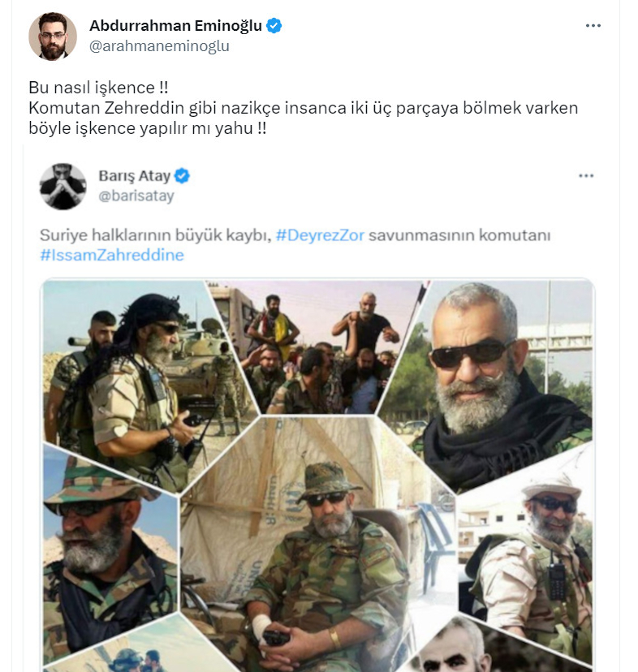The height and width of the screenshot is (672, 638).
Task: Click the verified badge next to Barış Atay
Action: click(183, 176)
